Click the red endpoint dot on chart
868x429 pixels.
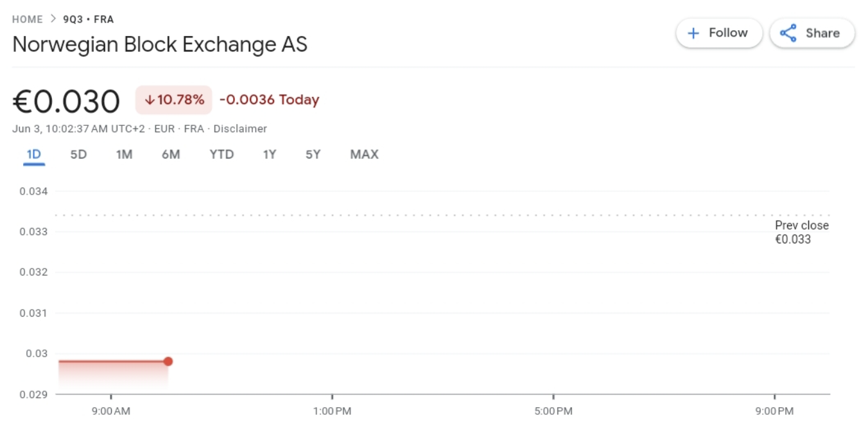pyautogui.click(x=168, y=362)
